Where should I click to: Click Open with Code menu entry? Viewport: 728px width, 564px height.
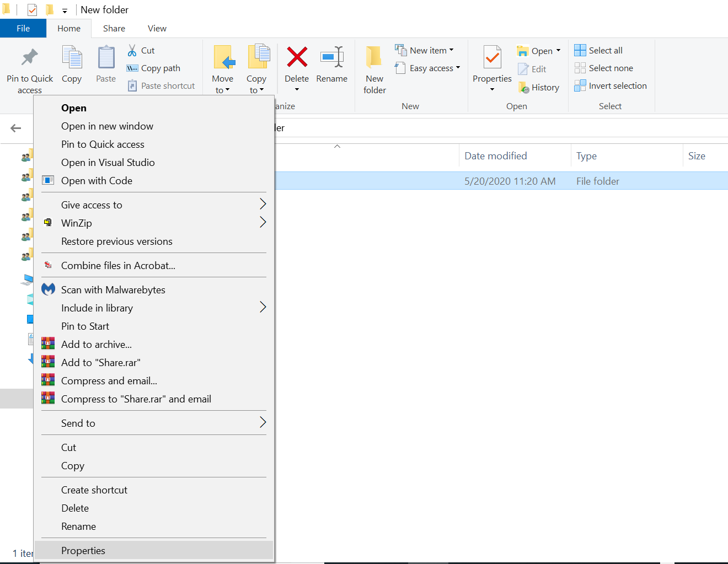(97, 181)
